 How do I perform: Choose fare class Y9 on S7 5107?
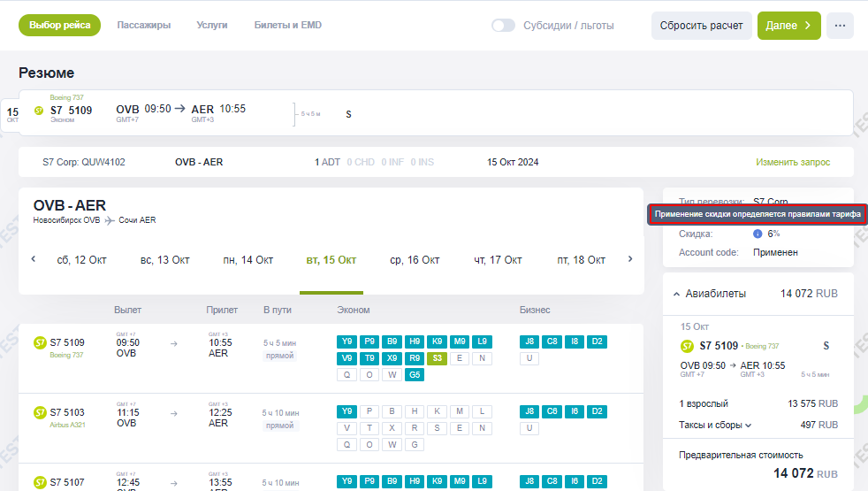[x=347, y=481]
